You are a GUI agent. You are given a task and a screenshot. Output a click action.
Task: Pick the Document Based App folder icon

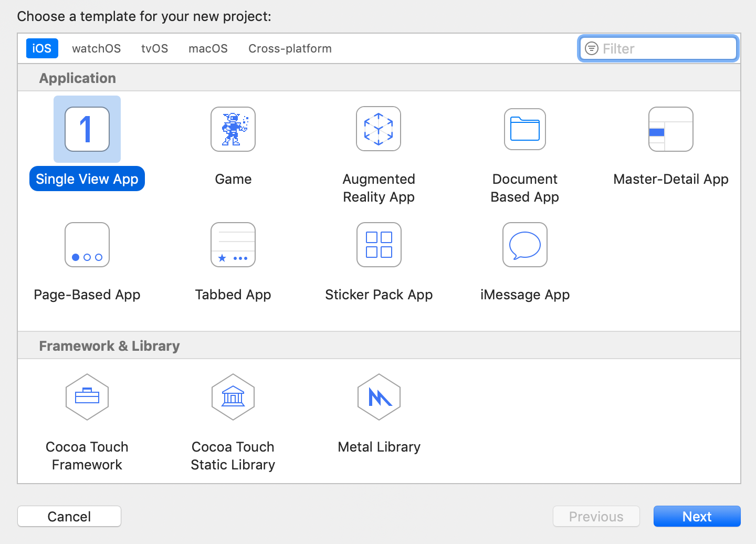525,129
